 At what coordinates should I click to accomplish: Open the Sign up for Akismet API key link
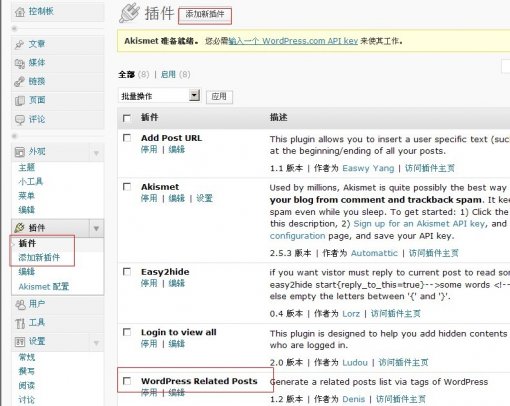click(x=419, y=224)
